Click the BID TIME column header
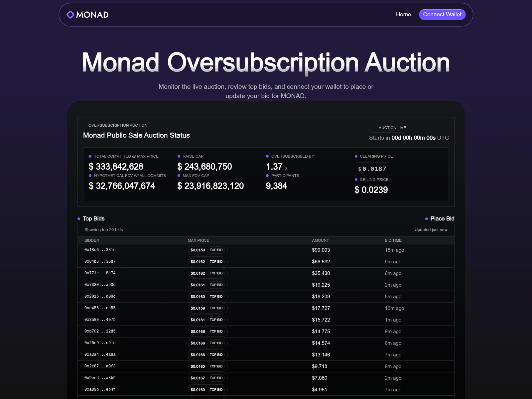 coord(393,240)
